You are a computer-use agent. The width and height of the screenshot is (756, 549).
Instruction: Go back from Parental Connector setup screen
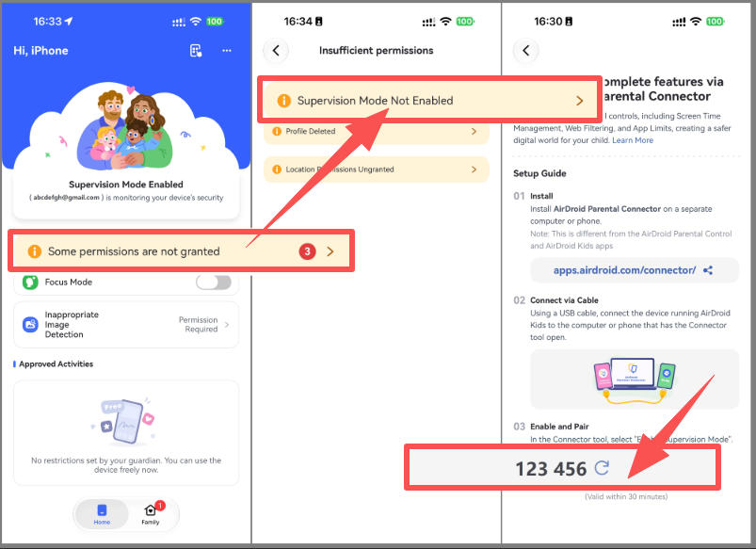pyautogui.click(x=526, y=51)
